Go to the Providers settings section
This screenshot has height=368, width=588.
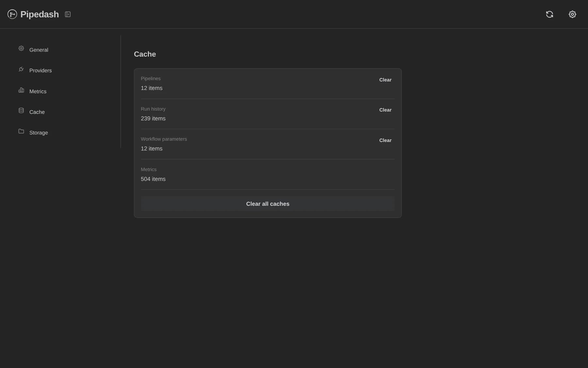(41, 70)
